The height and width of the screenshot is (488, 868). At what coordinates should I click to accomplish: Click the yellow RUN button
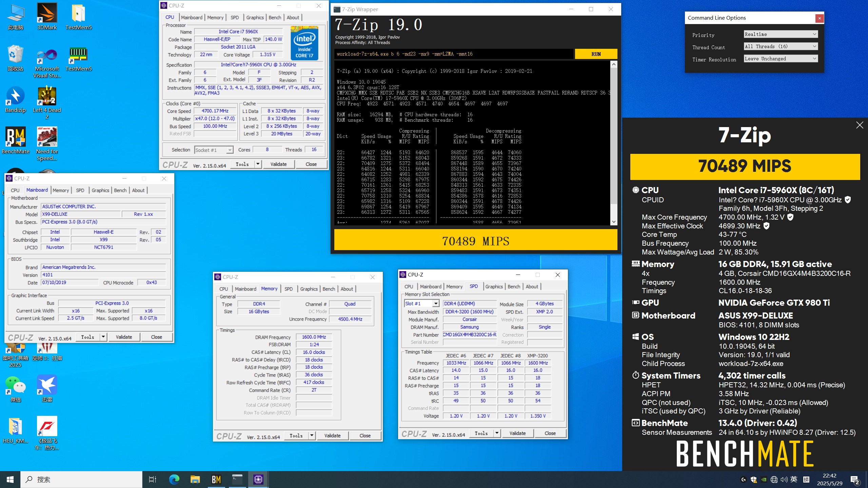(x=596, y=54)
